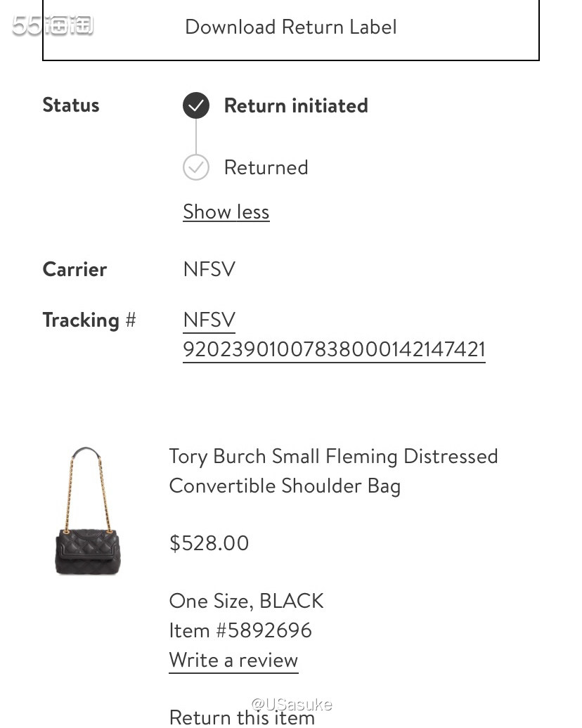Click the @USasuke watermark text
This screenshot has width=582, height=728.
click(292, 704)
